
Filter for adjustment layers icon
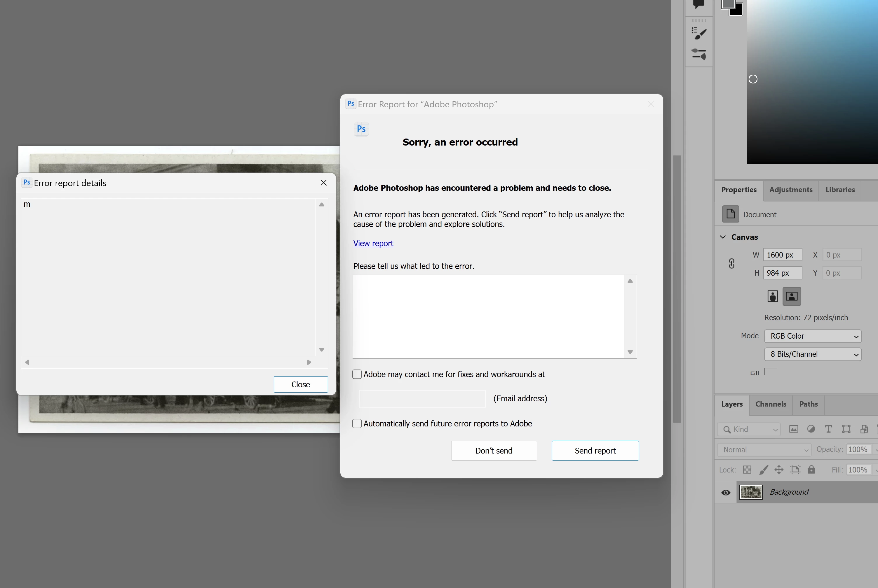811,429
